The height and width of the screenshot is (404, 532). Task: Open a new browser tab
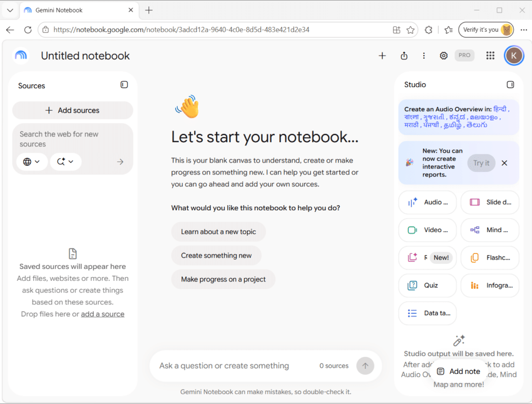pyautogui.click(x=149, y=10)
